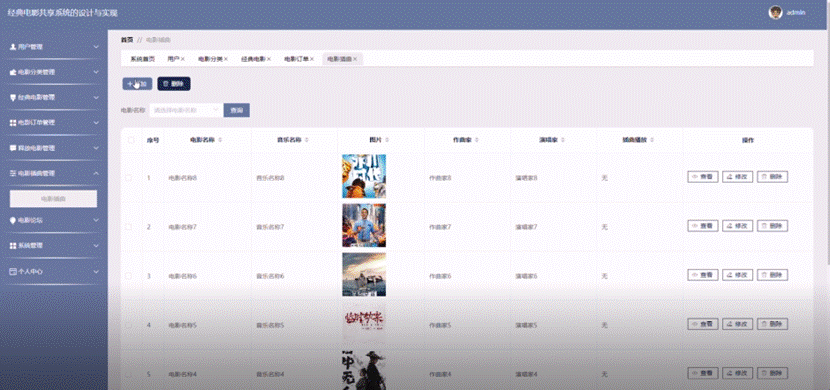
Task: Open the poster thumbnail for 电影名称6
Action: (x=364, y=274)
